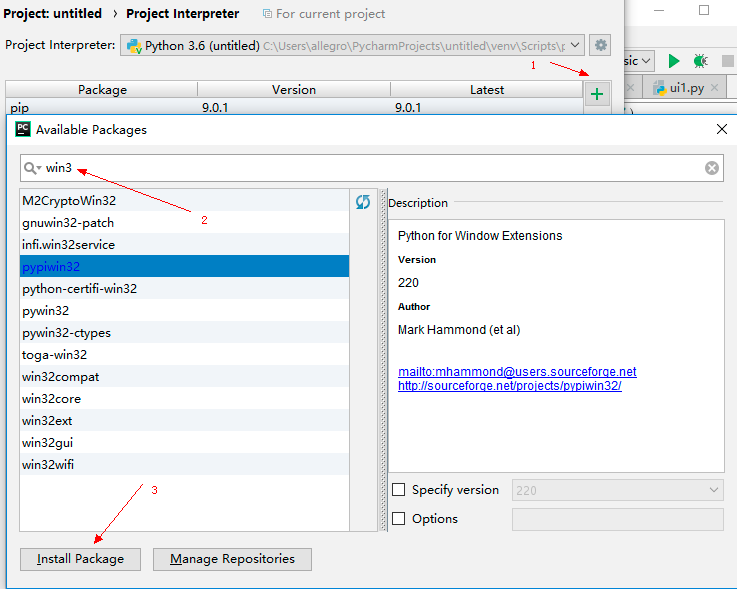This screenshot has width=737, height=590.
Task: Click into the package search field
Action: [x=371, y=168]
